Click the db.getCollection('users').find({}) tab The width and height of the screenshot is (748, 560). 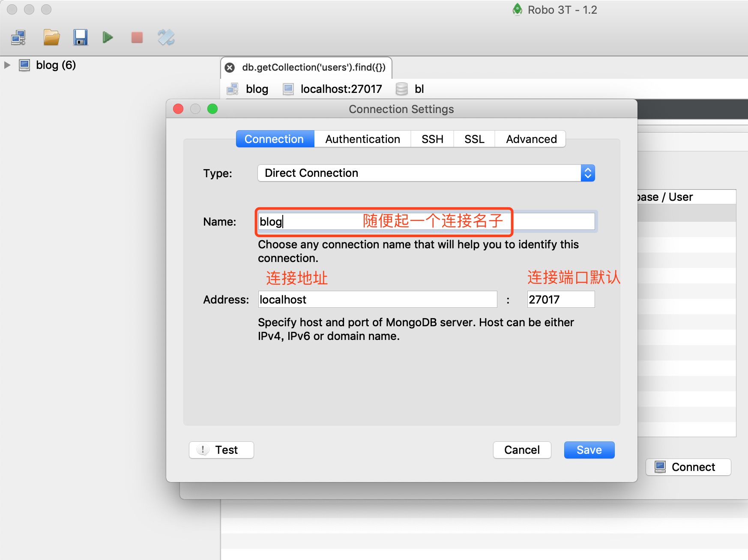pos(306,68)
